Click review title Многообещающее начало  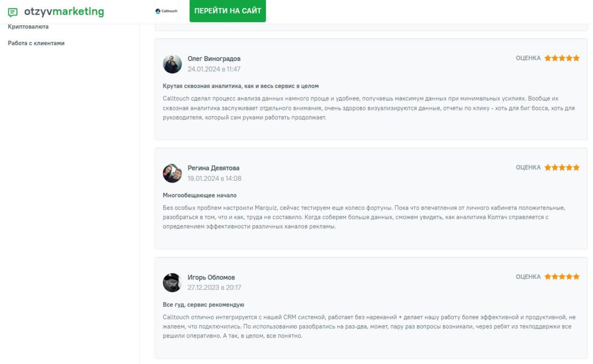click(199, 195)
